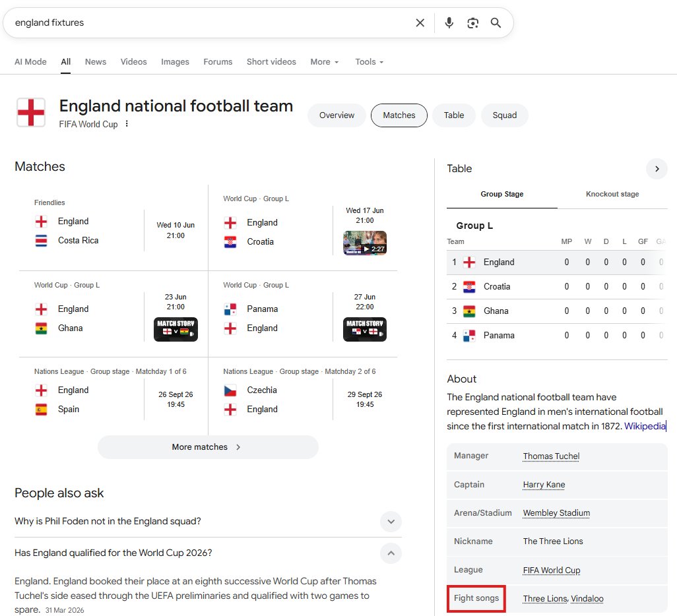Open the Short videos tab
This screenshot has height=616, width=677.
[271, 62]
